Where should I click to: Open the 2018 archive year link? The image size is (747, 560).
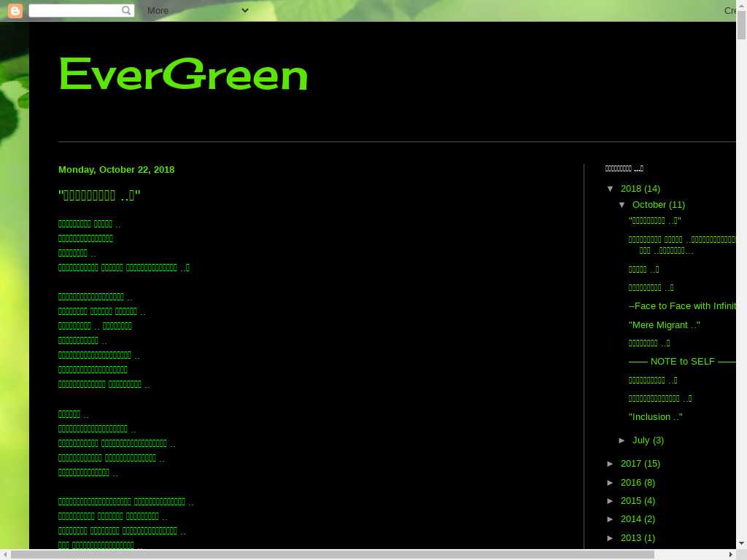pyautogui.click(x=631, y=189)
